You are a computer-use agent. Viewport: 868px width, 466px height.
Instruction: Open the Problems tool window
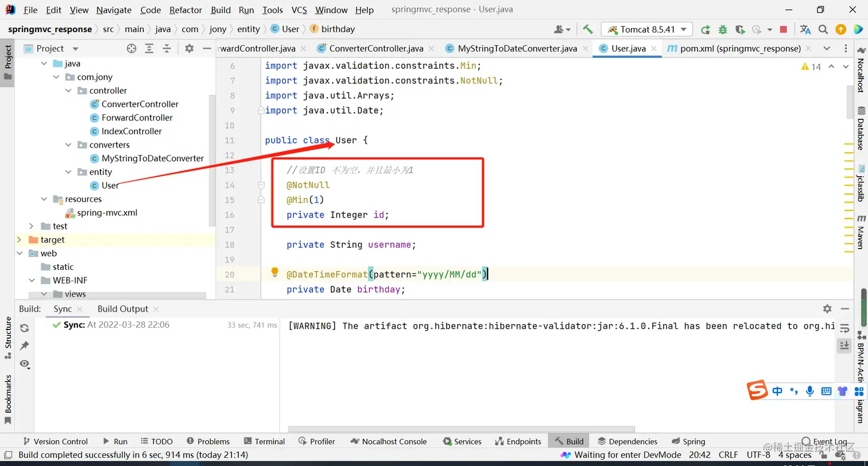tap(207, 441)
